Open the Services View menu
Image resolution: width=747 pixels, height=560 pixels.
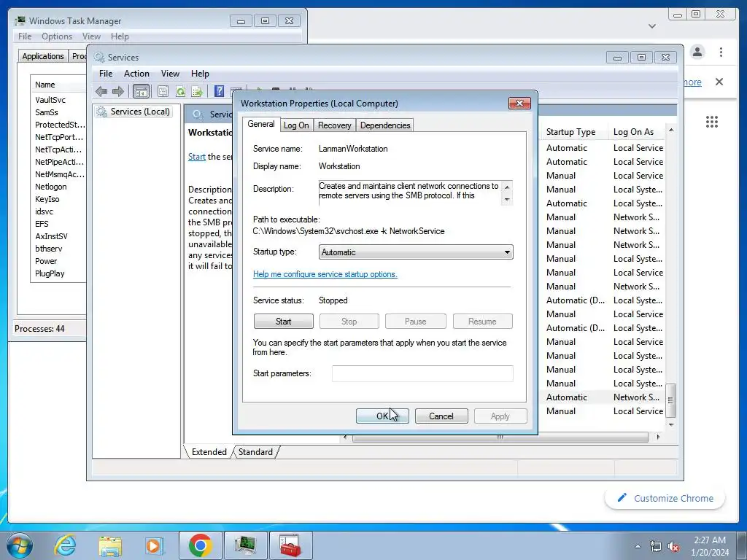(x=170, y=74)
